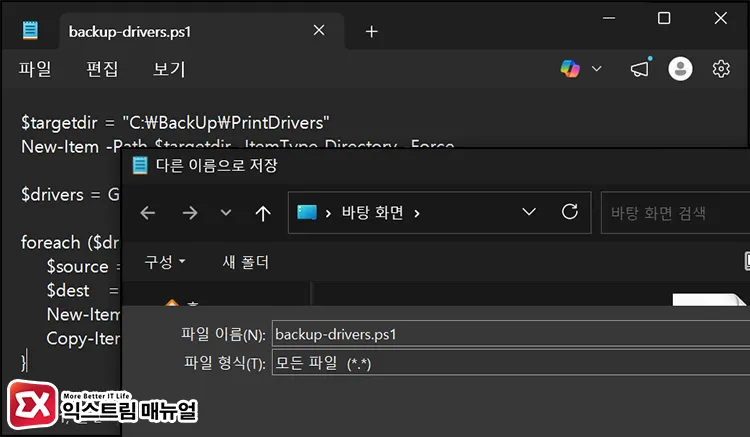This screenshot has height=437, width=750.
Task: Refresh the 바탕 화면 folder
Action: (570, 212)
